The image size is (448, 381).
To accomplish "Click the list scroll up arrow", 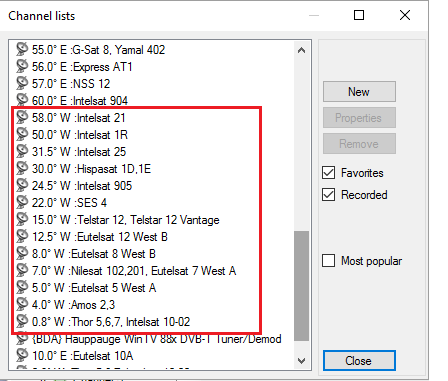I will pos(301,50).
